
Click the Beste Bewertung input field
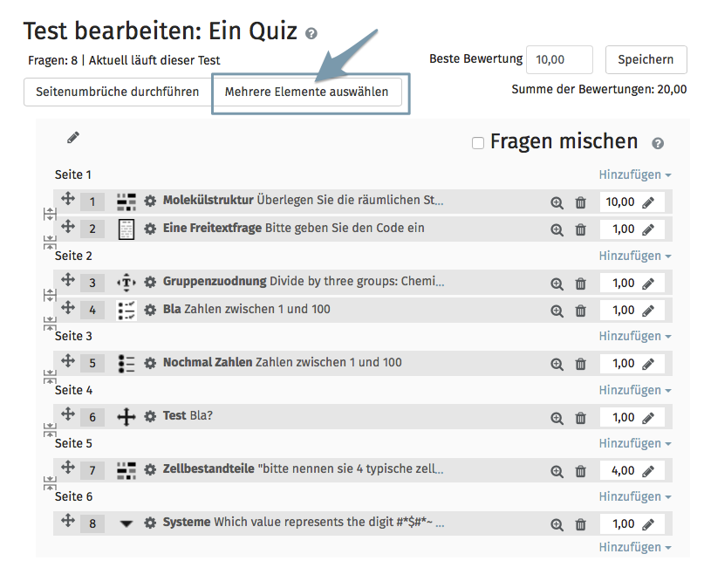pyautogui.click(x=559, y=60)
